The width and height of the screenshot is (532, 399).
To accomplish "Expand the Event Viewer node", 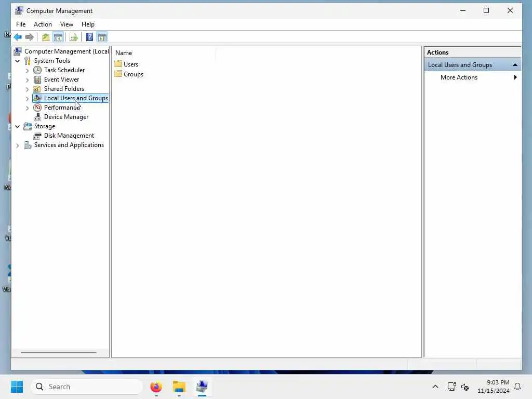I will (27, 80).
